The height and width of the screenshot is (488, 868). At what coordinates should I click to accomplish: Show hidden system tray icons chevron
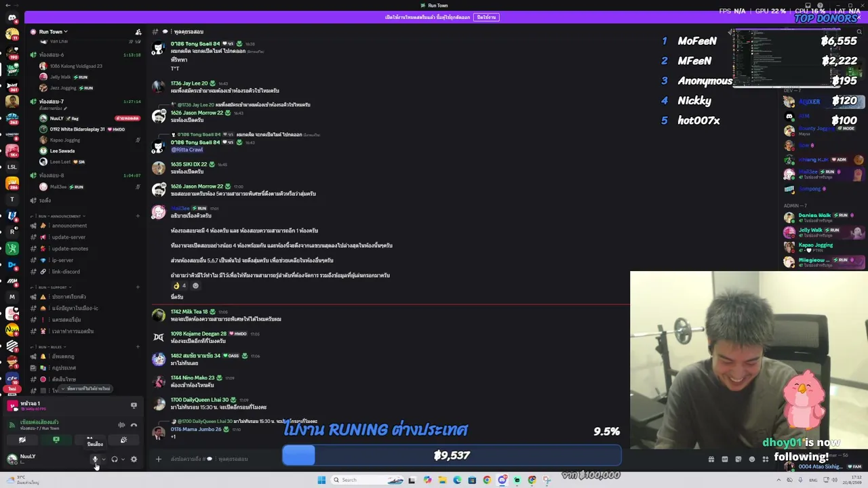(x=779, y=480)
